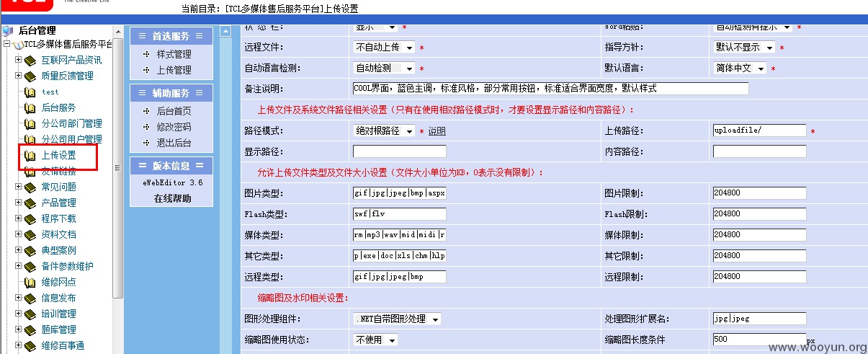The height and width of the screenshot is (354, 868).
Task: Click the 处理图形扩展名 field with jpg|jpeg
Action: [x=760, y=319]
